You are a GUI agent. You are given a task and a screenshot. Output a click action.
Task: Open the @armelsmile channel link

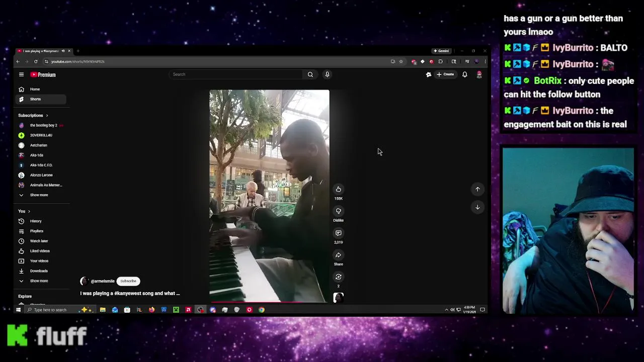(103, 281)
